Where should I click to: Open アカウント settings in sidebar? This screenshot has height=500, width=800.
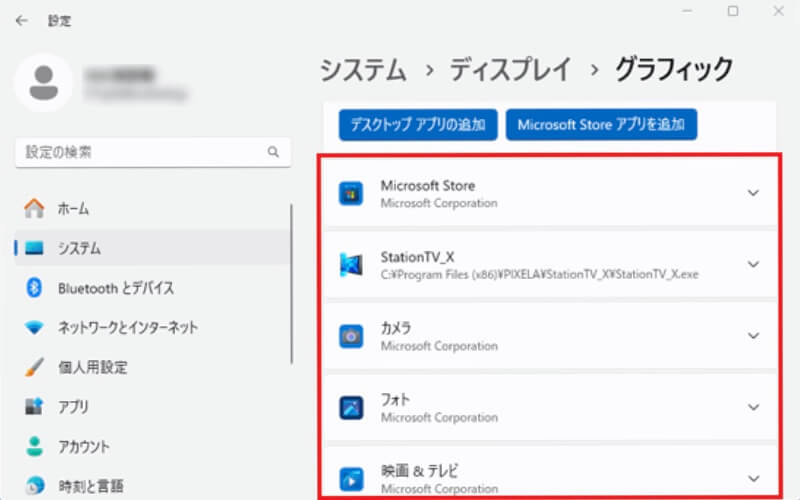[152, 446]
